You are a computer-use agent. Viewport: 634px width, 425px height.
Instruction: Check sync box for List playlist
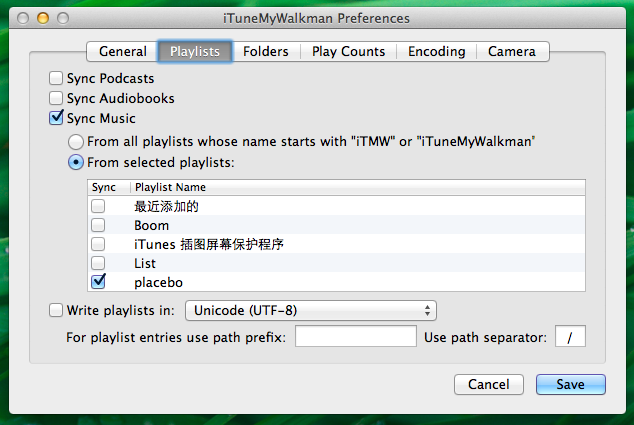tap(98, 263)
